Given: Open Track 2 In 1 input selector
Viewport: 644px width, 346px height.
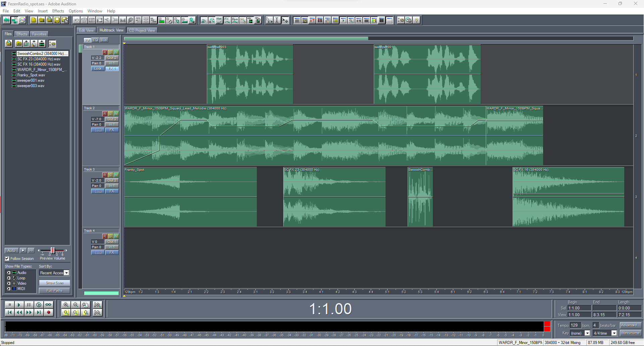Looking at the screenshot, I should point(112,125).
